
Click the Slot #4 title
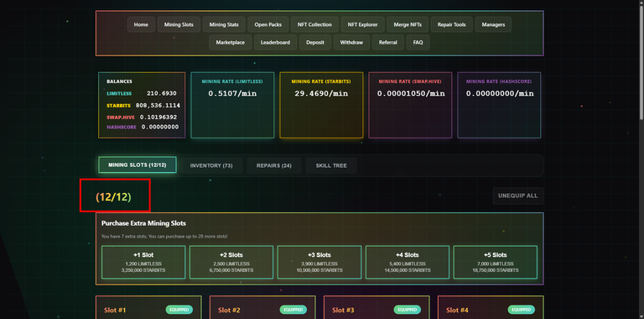pyautogui.click(x=457, y=310)
